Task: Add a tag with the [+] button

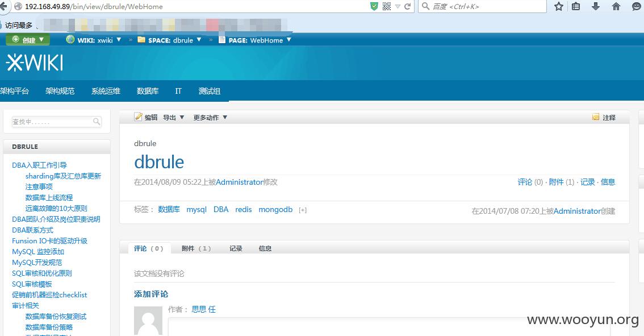Action: (303, 210)
